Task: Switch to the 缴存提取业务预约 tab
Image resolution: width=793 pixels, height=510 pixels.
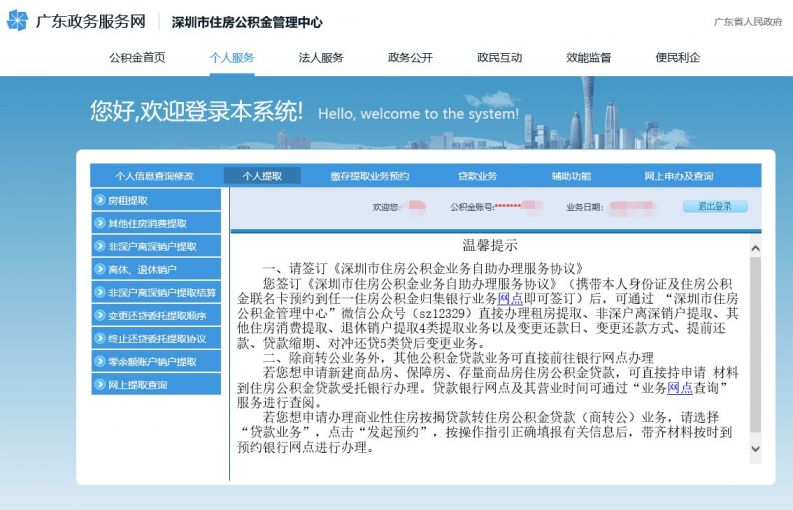Action: click(x=370, y=176)
